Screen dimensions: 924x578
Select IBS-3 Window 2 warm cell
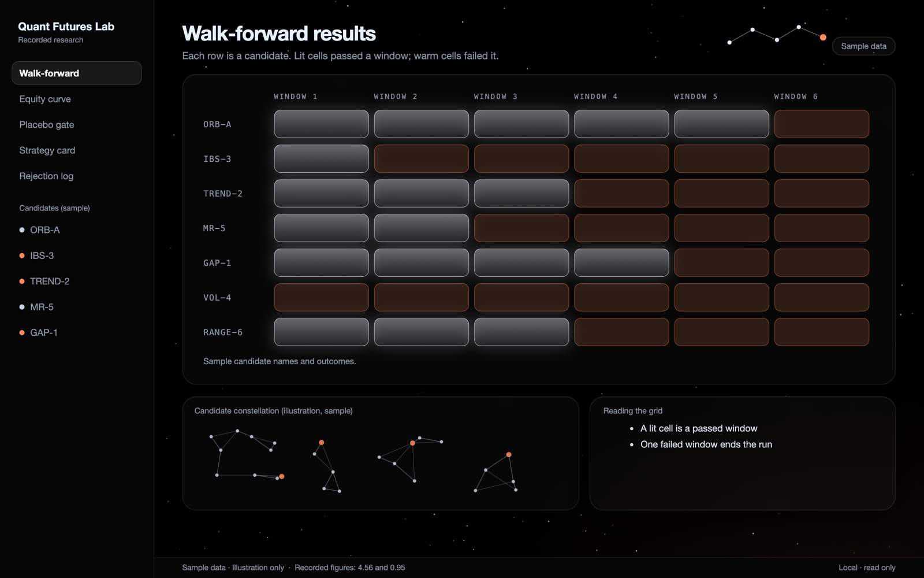click(x=421, y=158)
